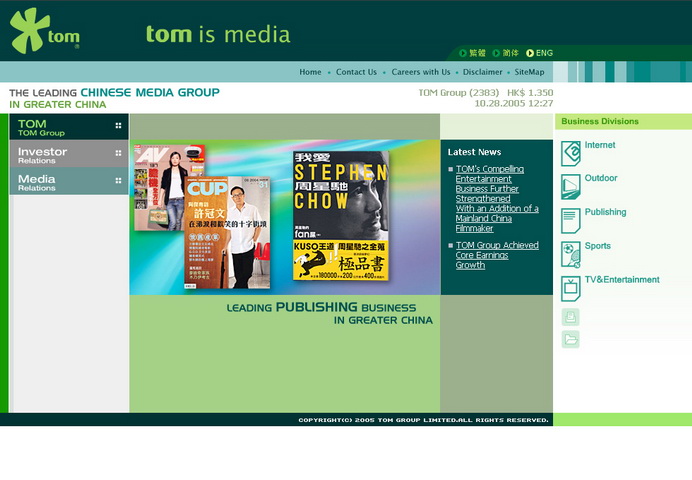This screenshot has width=692, height=480.
Task: Open the Investor Relations section
Action: pos(69,154)
